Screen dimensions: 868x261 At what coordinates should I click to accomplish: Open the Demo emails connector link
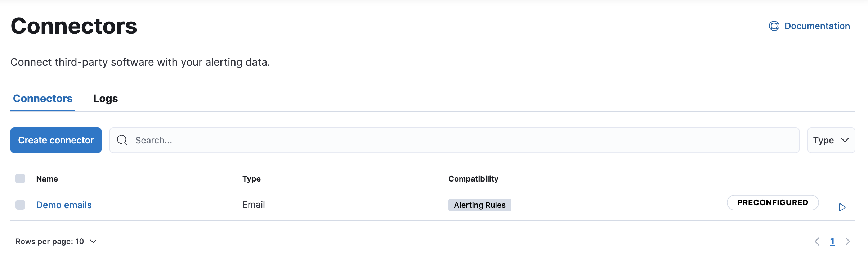tap(64, 205)
